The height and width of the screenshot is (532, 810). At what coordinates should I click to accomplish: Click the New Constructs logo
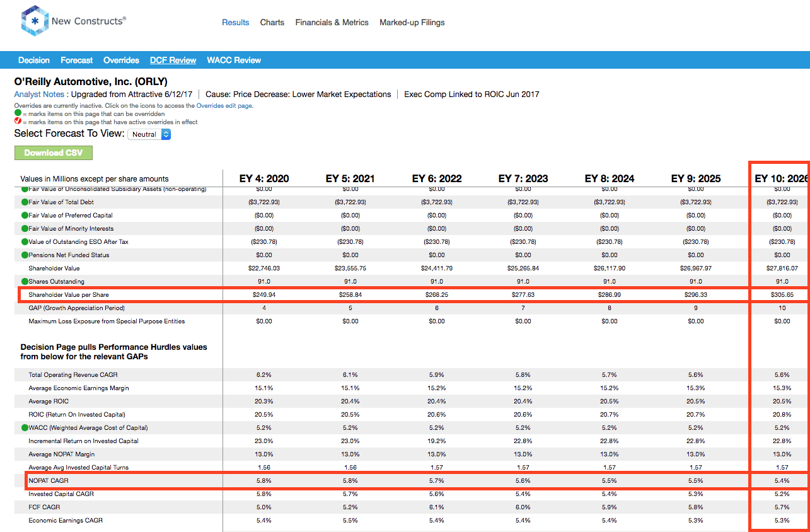[x=74, y=21]
